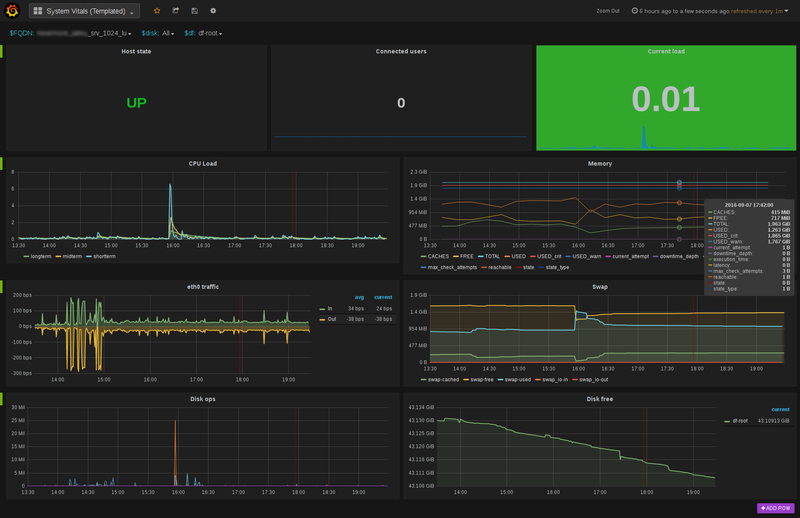Open row menu handle beside eth0 traffic

(2, 286)
